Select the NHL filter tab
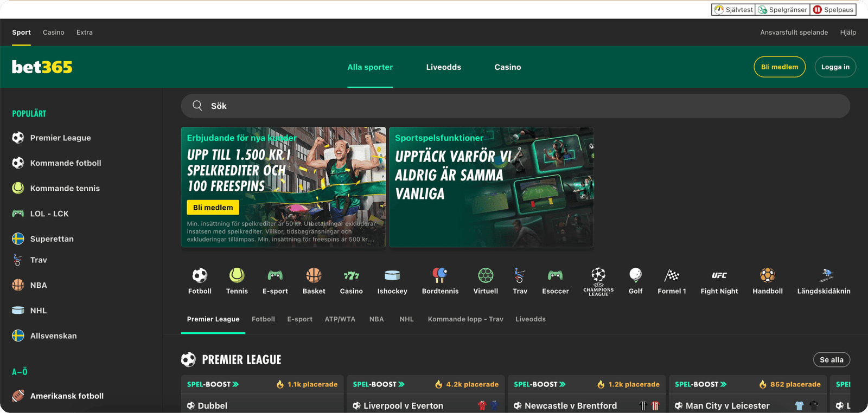Screen dimensions: 868x413 [407, 319]
